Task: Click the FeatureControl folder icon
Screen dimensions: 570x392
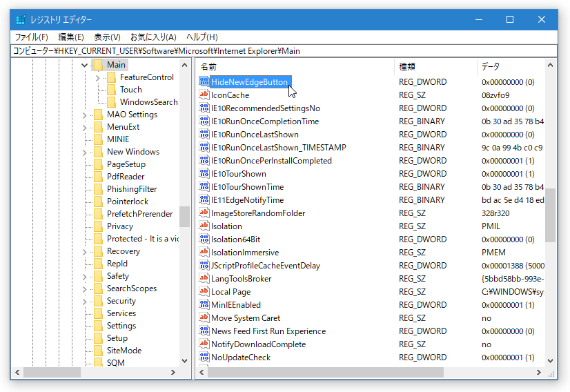Action: tap(111, 77)
